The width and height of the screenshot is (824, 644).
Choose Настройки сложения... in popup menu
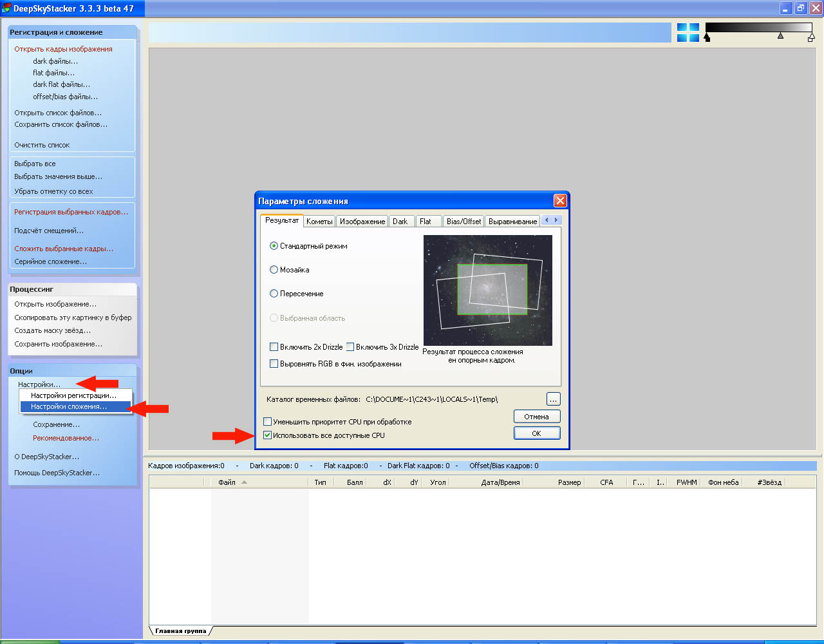coord(69,407)
